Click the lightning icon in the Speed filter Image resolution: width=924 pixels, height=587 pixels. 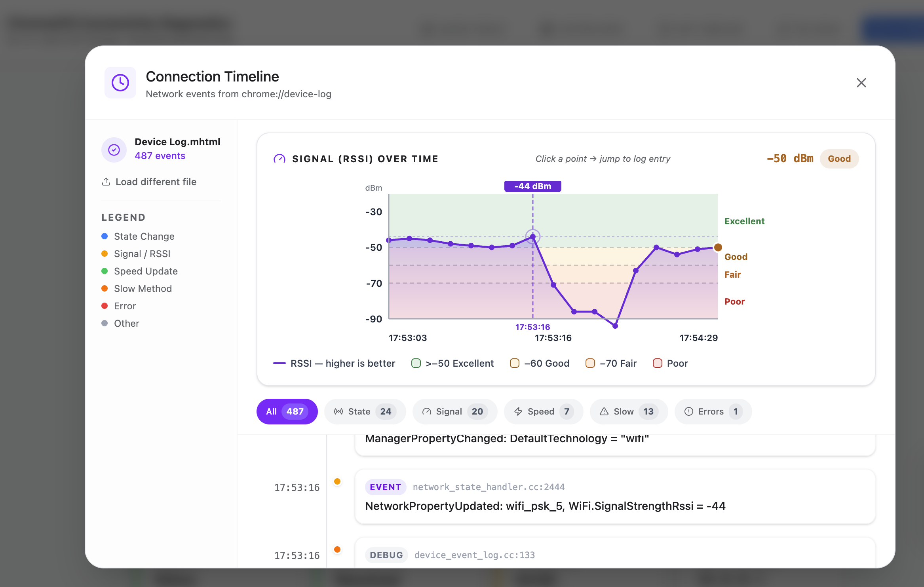[x=518, y=411]
